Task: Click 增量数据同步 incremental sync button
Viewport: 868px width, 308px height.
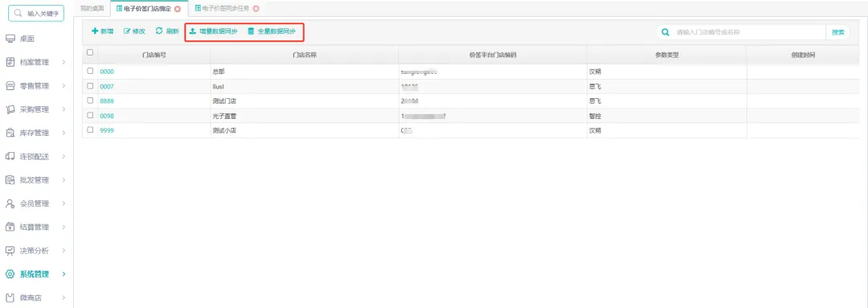Action: [x=214, y=31]
